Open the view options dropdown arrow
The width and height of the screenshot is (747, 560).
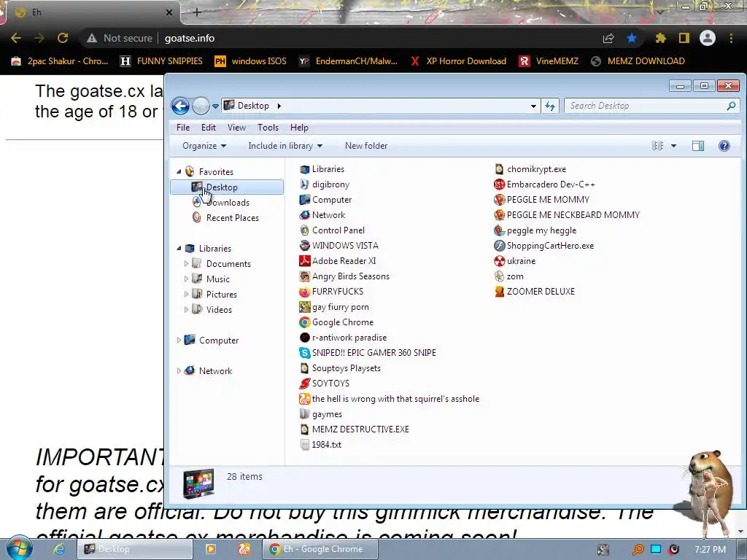673,146
